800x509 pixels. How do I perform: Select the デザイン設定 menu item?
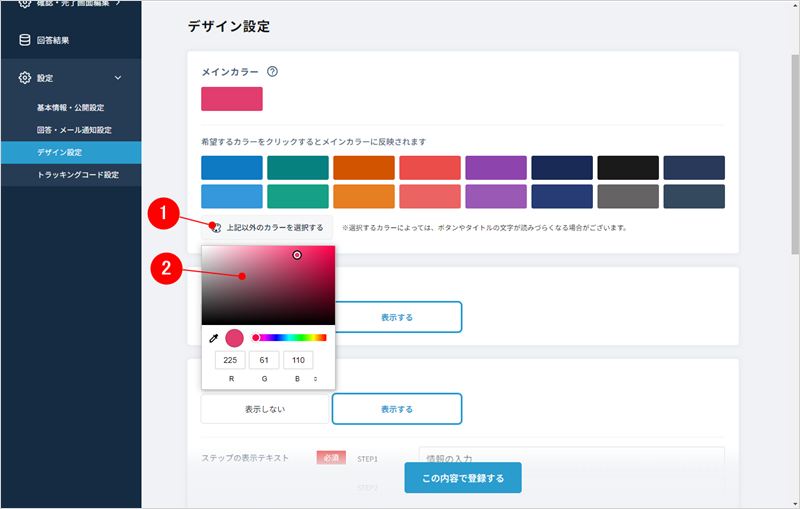[x=59, y=152]
